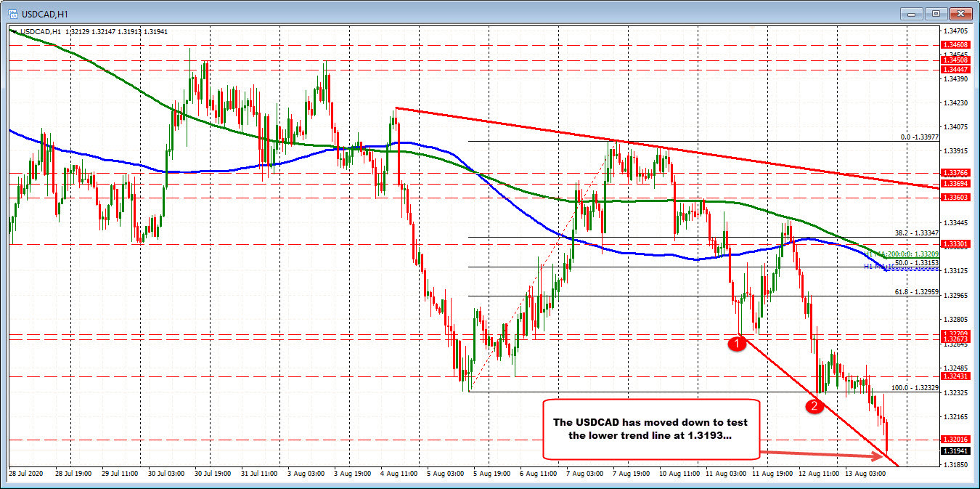Select the 1.33766 red price level label
980x489 pixels.
pos(955,173)
